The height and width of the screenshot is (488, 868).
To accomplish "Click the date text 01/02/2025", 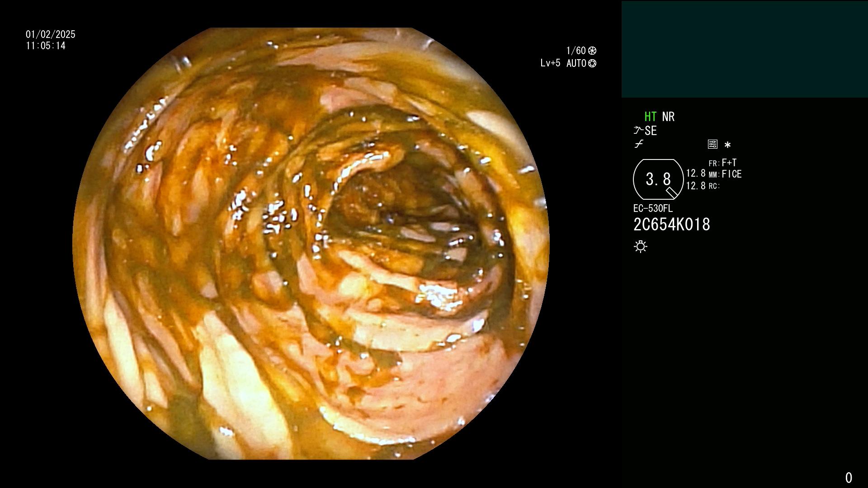I will pos(51,34).
